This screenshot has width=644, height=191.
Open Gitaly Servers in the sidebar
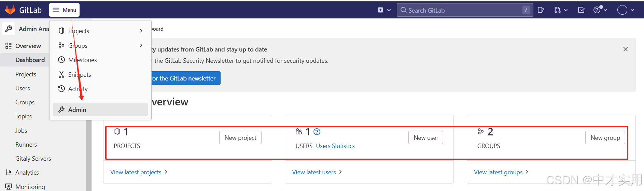[33, 158]
